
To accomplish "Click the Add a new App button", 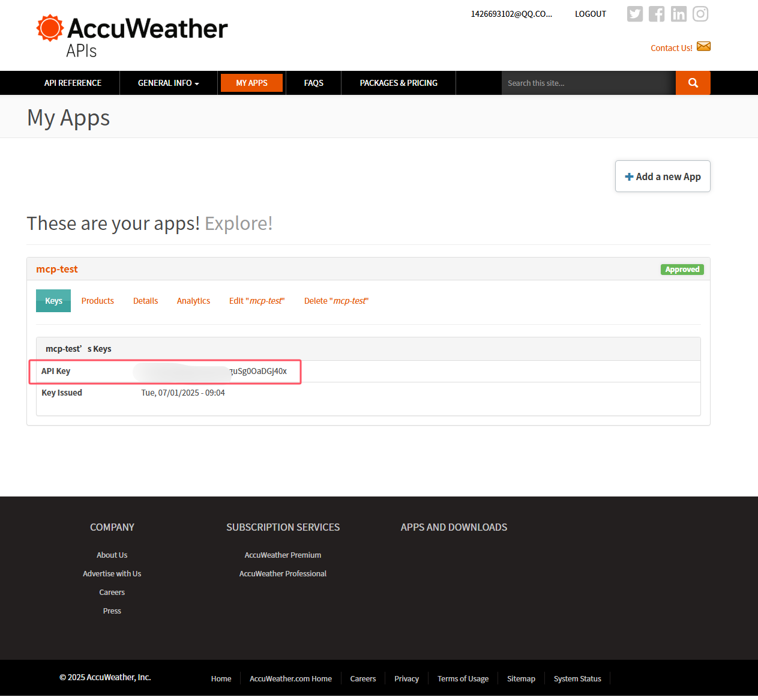I will click(663, 176).
